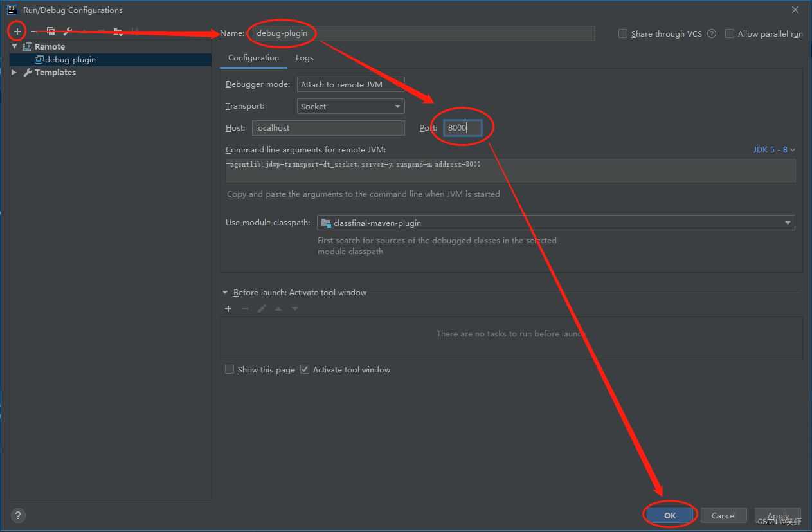The width and height of the screenshot is (812, 532).
Task: Open the Transport Socket dropdown
Action: click(x=350, y=106)
